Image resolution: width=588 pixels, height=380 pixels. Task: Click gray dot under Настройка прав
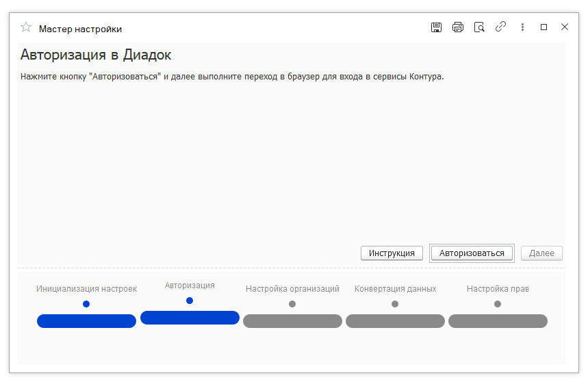[x=498, y=304]
